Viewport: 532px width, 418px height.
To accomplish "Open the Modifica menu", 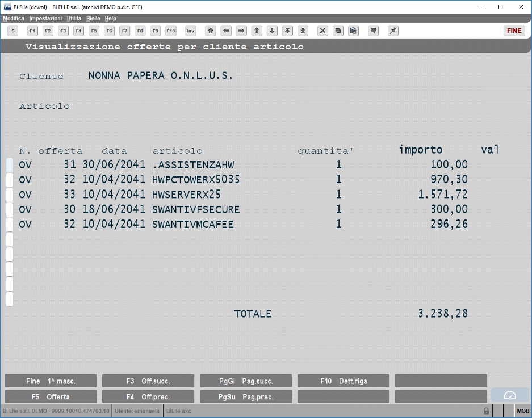I will (x=14, y=18).
